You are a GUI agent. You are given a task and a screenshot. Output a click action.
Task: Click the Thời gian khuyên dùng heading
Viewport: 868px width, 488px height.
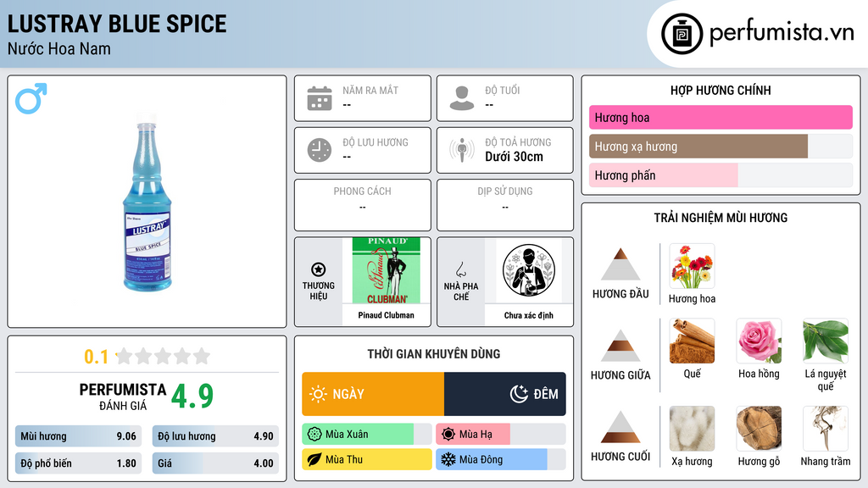coord(434,353)
